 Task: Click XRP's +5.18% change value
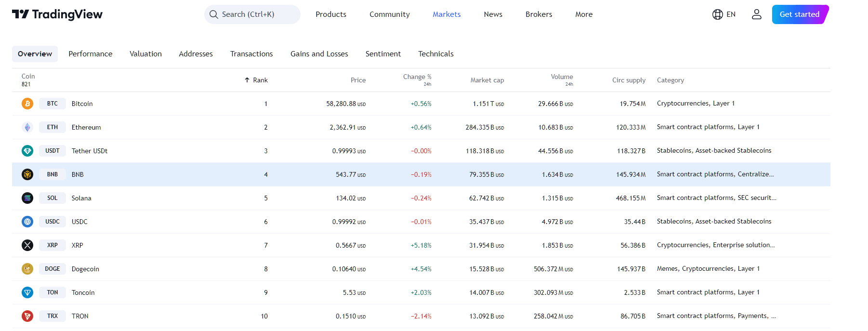point(421,245)
